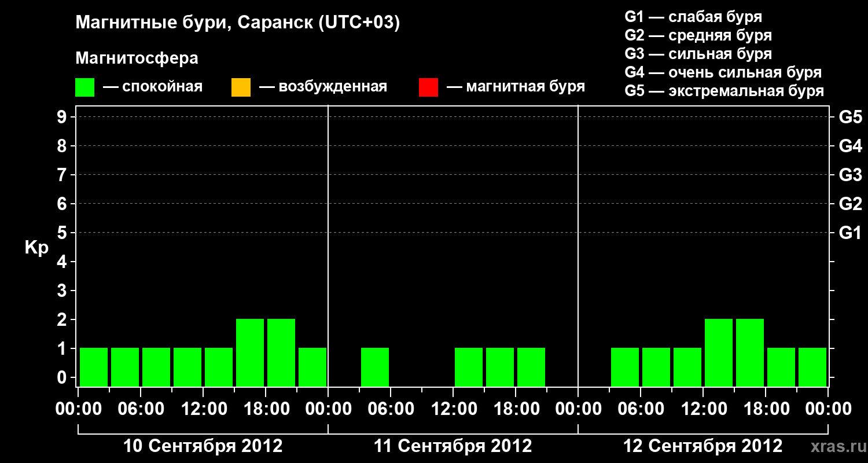Click the 'G1 — слабая буря' legend line
The height and width of the screenshot is (463, 868).
pos(693,17)
